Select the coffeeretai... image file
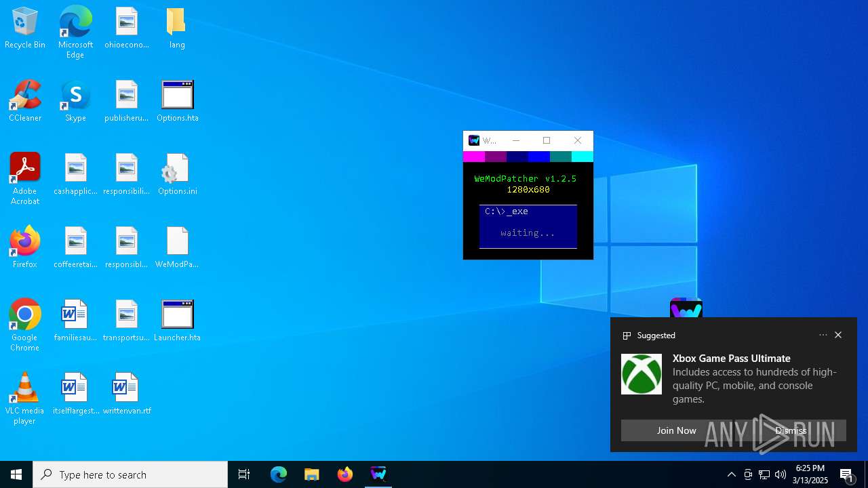This screenshot has width=868, height=488. [x=75, y=247]
